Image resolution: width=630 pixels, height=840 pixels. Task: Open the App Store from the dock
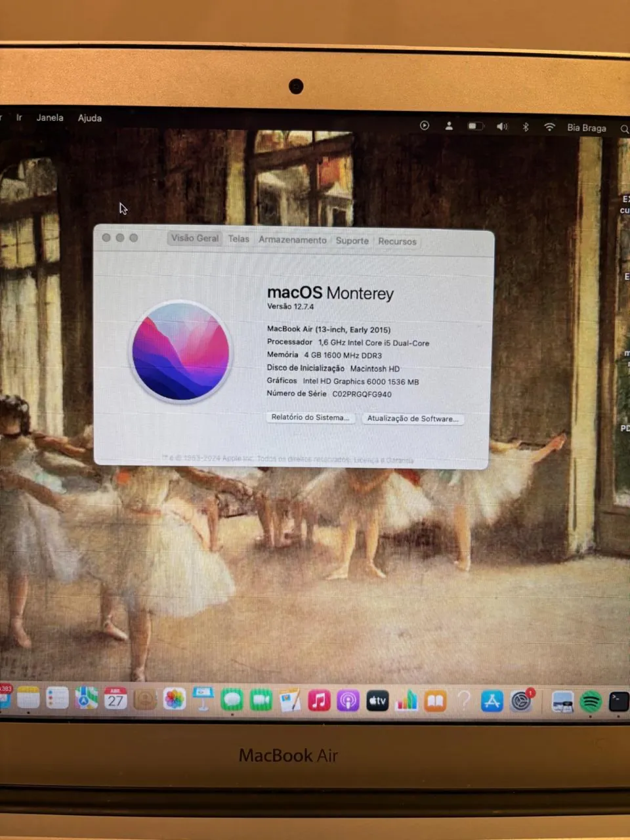(492, 702)
